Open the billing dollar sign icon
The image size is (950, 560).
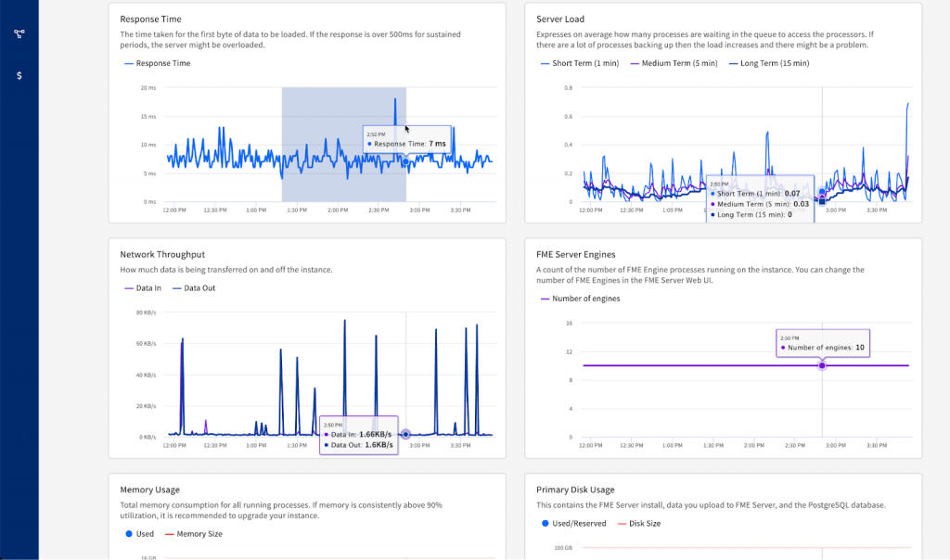(x=19, y=75)
